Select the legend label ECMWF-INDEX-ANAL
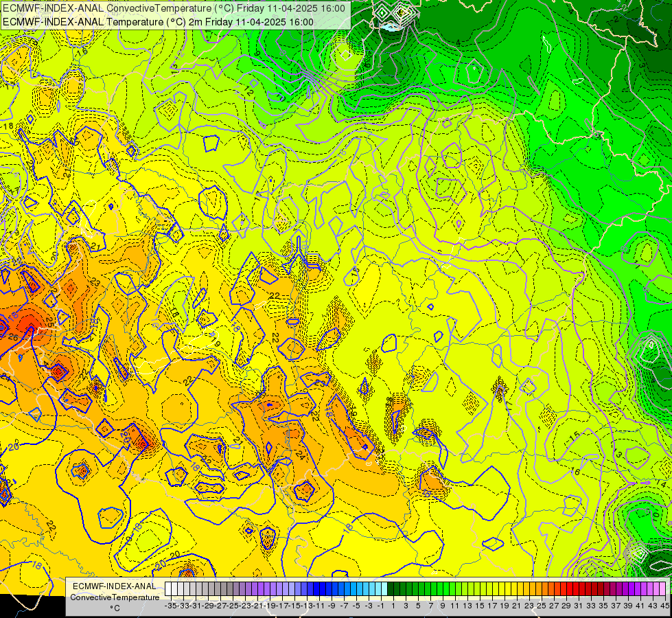 pos(115,586)
